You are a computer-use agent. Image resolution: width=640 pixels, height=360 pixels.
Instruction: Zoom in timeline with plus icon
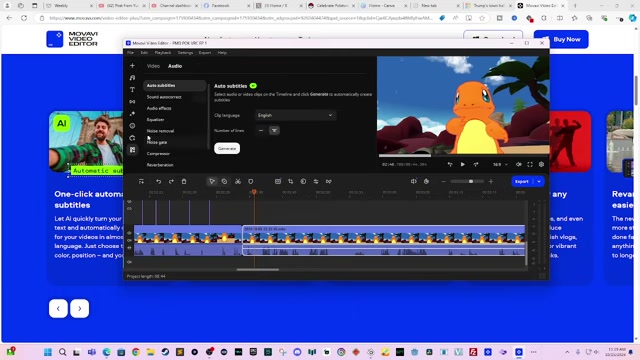coord(491,182)
